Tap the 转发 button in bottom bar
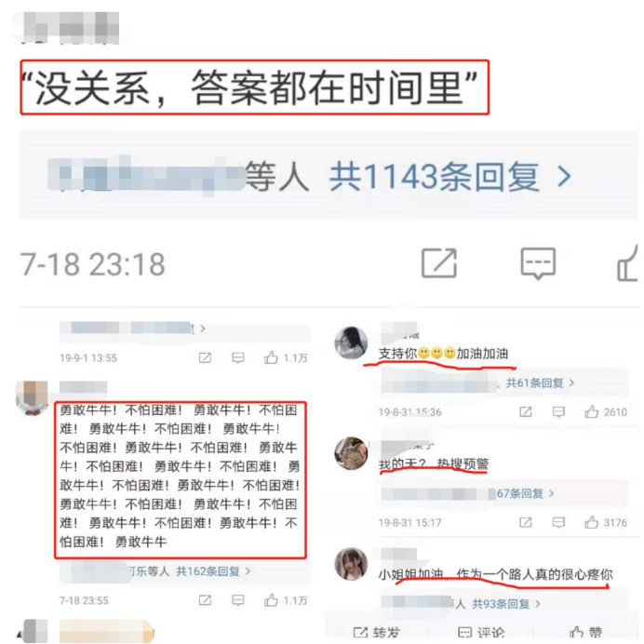 [376, 633]
